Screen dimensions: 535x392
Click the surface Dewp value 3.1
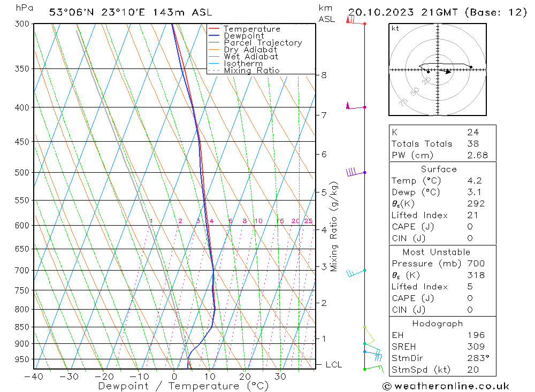[475, 192]
